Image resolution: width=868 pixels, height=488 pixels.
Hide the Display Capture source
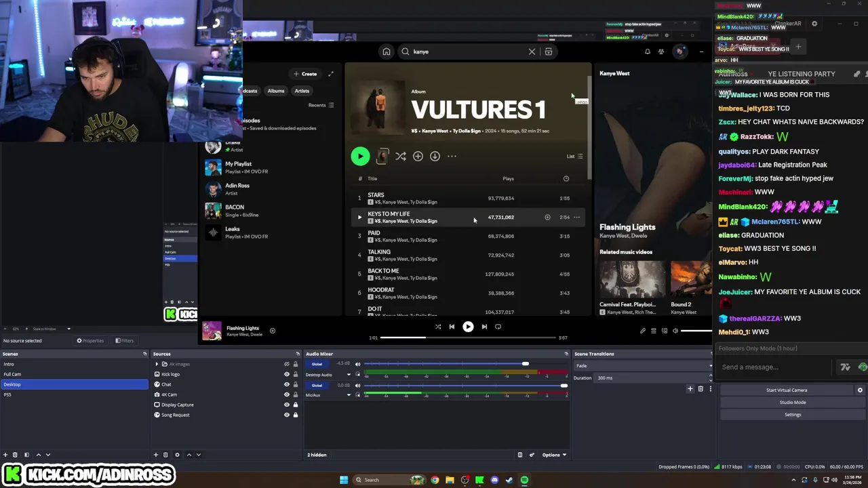point(286,405)
